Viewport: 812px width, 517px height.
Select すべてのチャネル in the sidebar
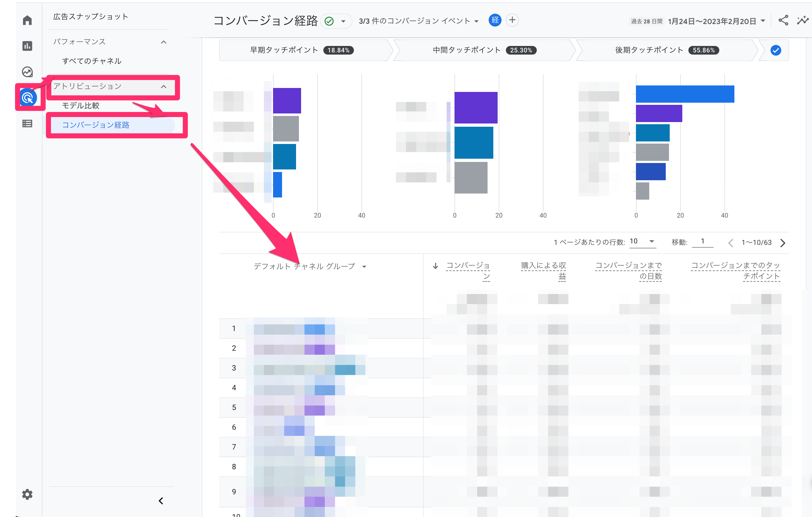point(92,61)
